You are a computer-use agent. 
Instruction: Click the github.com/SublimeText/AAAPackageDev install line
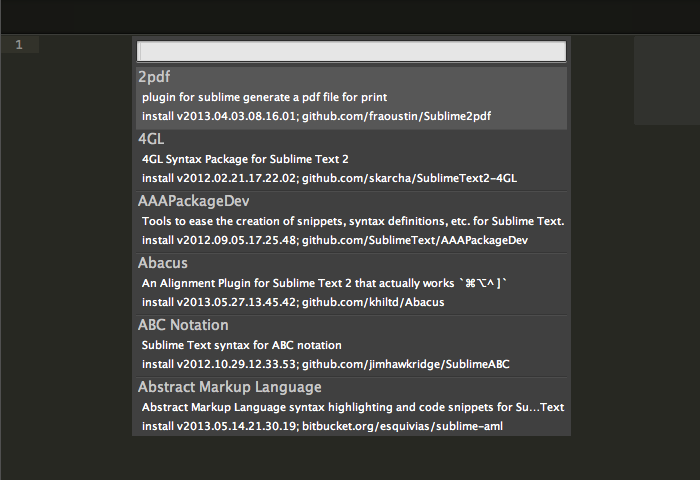[x=334, y=240]
